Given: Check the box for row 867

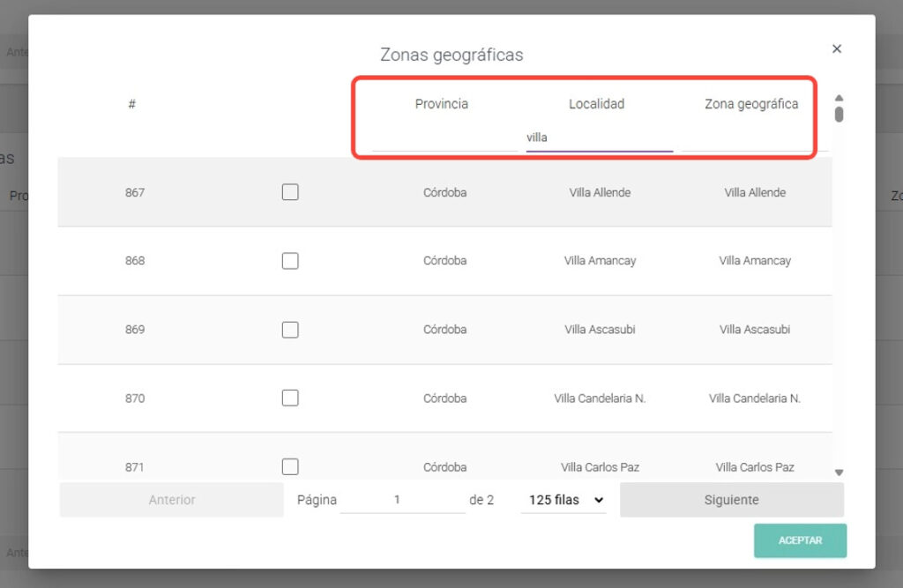Looking at the screenshot, I should (x=290, y=192).
